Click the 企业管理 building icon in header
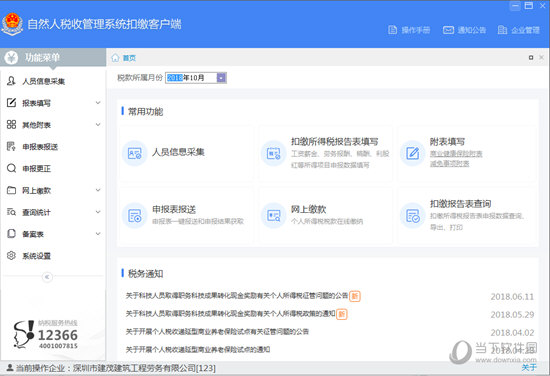550x376 pixels. (x=502, y=30)
